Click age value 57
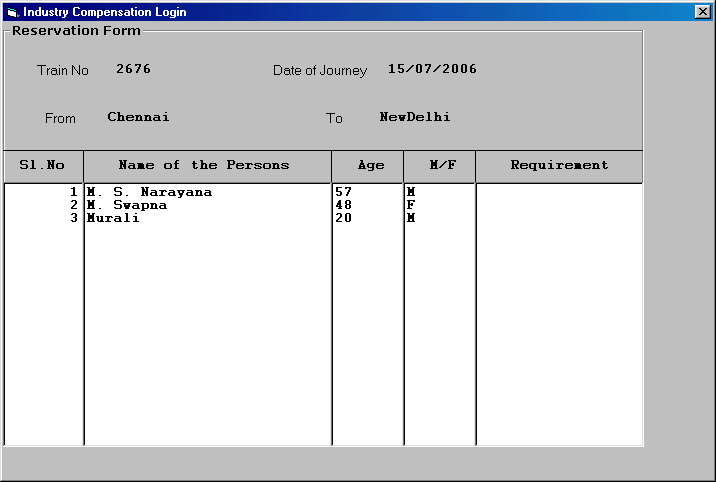 343,192
